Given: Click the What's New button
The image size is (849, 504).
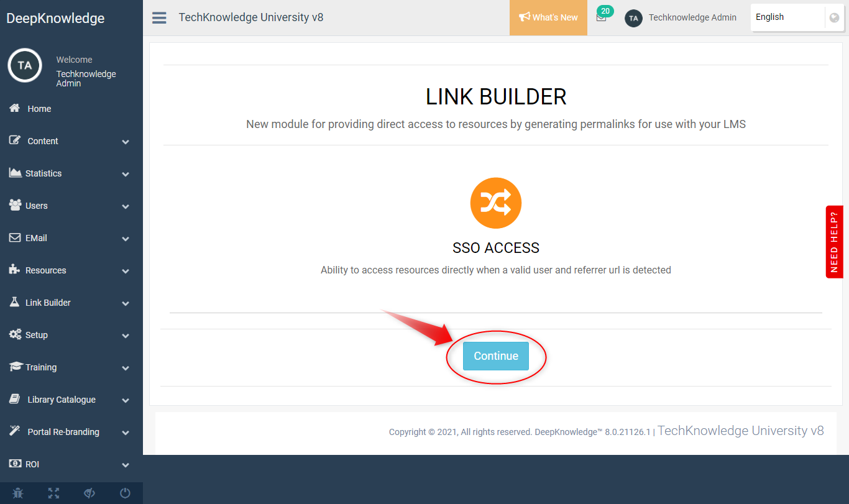Looking at the screenshot, I should 548,17.
